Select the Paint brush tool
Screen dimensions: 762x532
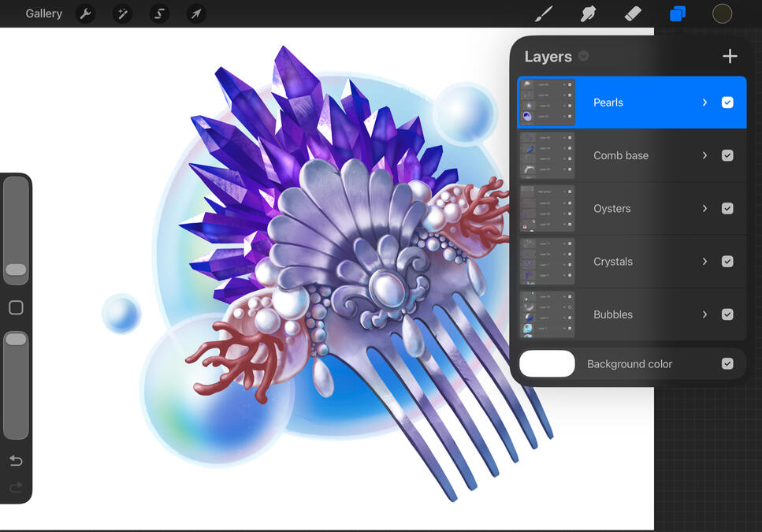click(544, 13)
